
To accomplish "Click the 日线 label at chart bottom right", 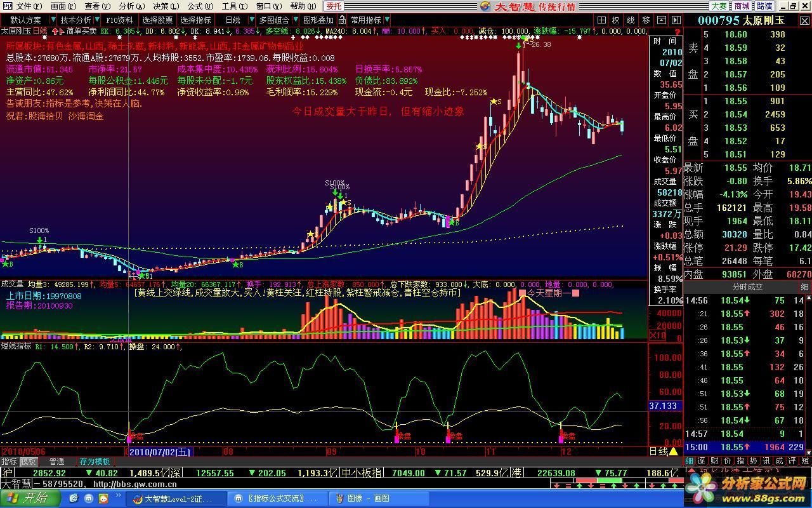I will tap(658, 451).
